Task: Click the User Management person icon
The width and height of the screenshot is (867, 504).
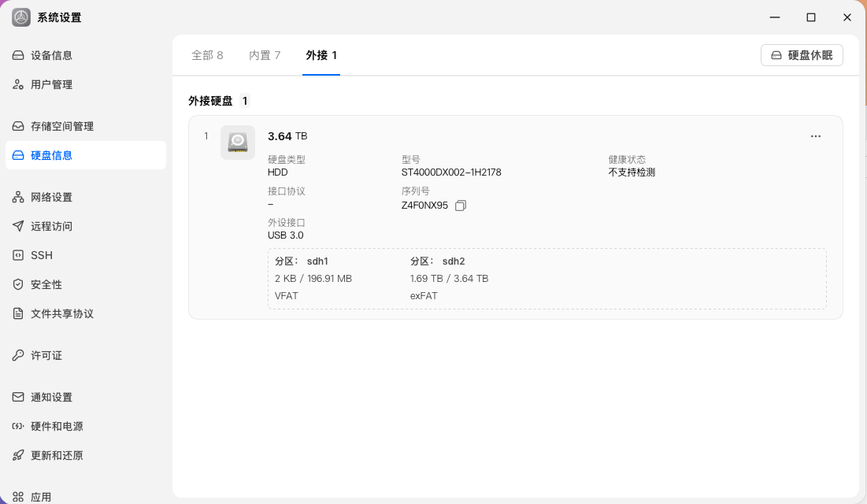Action: pos(18,84)
